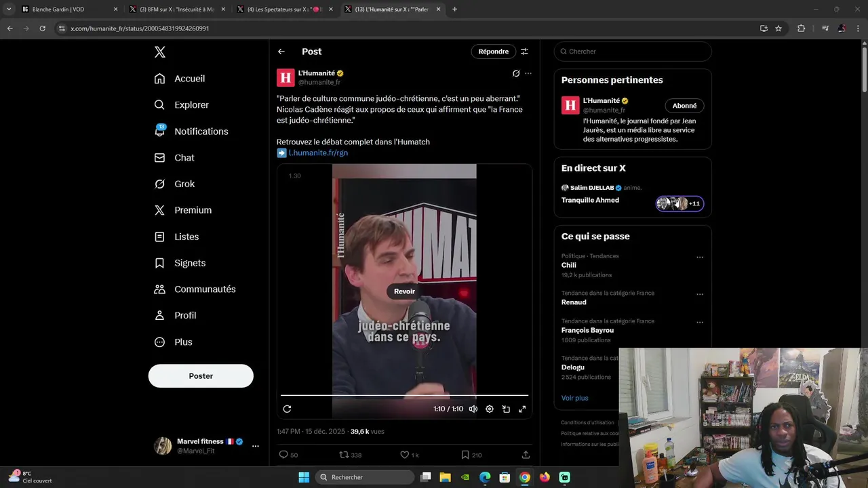Mute the video with speaker icon
Viewport: 868px width, 488px height.
pos(473,409)
